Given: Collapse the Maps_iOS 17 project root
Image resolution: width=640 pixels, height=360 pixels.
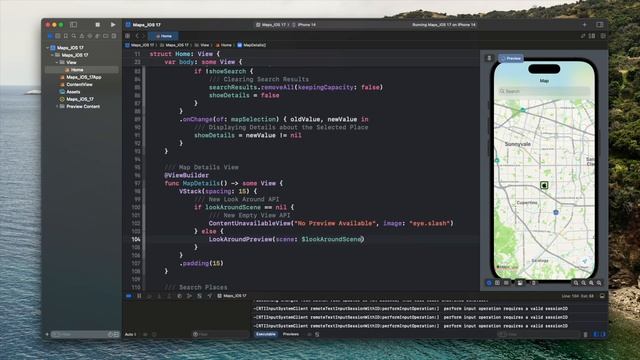Looking at the screenshot, I should tap(47, 48).
